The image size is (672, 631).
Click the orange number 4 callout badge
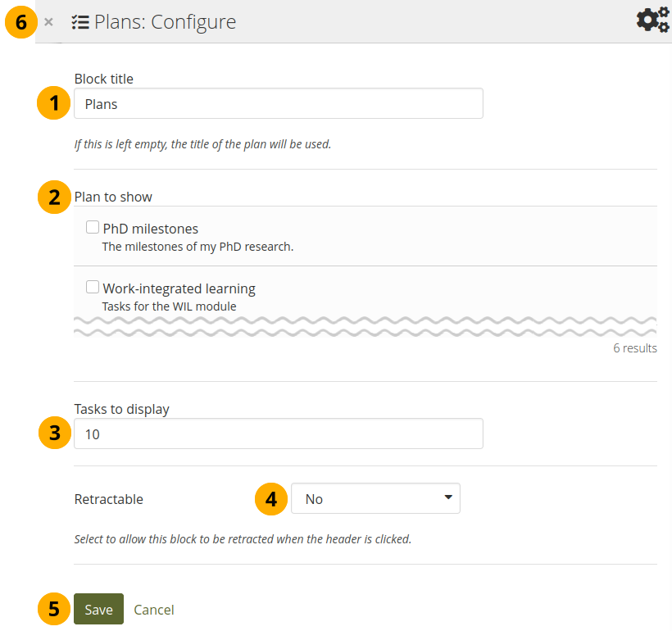(x=271, y=498)
